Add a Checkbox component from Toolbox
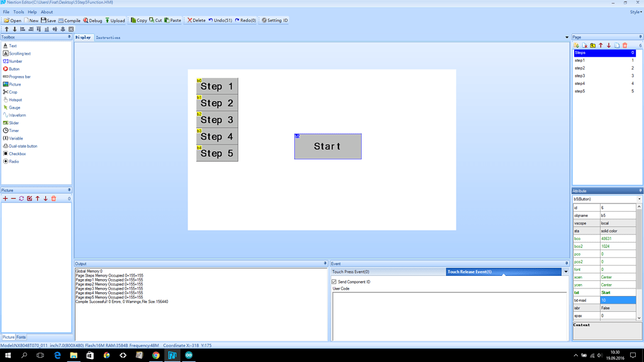The width and height of the screenshot is (644, 362). (x=14, y=154)
